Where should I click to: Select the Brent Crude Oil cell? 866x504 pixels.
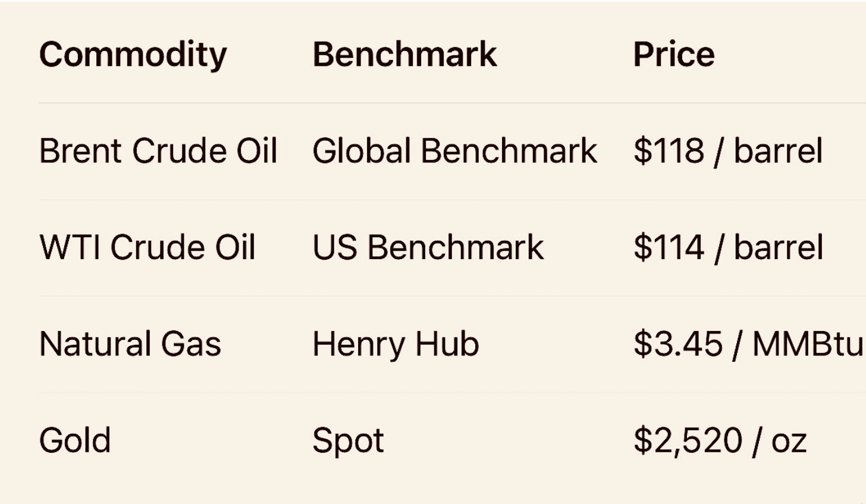[158, 151]
